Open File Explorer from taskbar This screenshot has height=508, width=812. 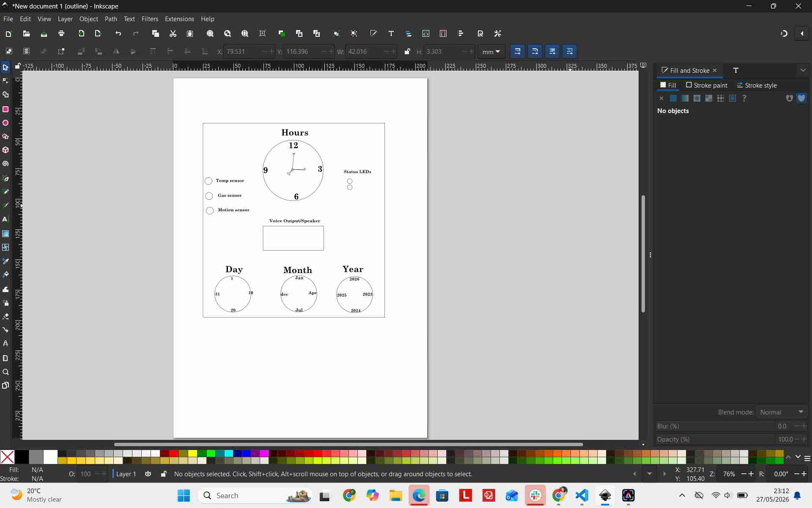[395, 495]
